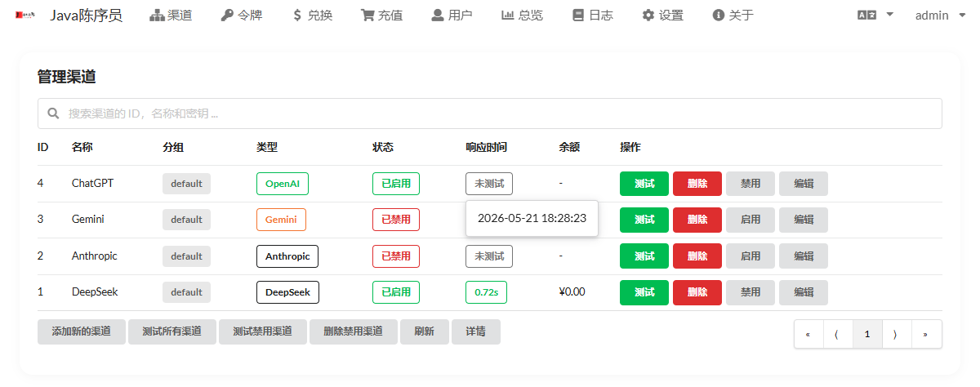
Task: Click default group tag in Anthropic row
Action: 186,256
